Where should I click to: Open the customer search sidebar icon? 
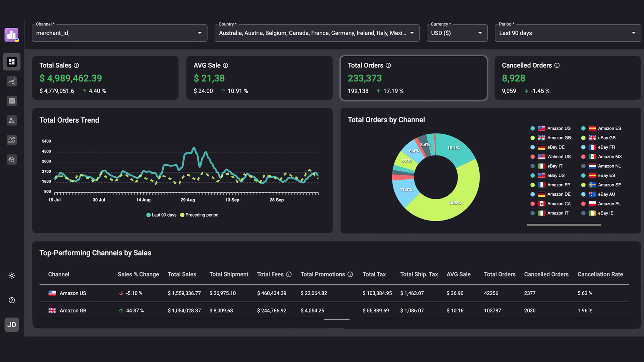tap(12, 120)
